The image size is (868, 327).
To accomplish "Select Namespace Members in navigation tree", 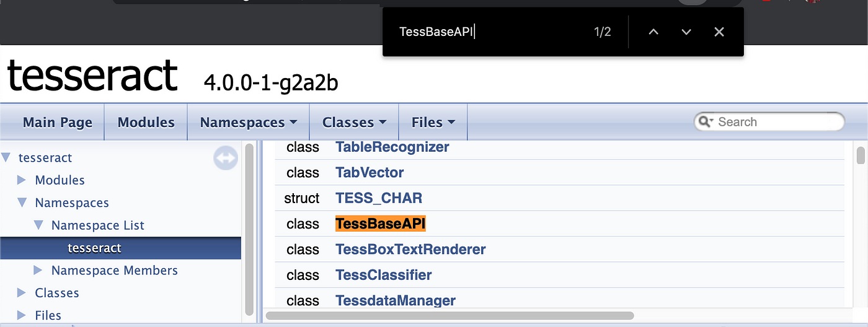I will [115, 270].
